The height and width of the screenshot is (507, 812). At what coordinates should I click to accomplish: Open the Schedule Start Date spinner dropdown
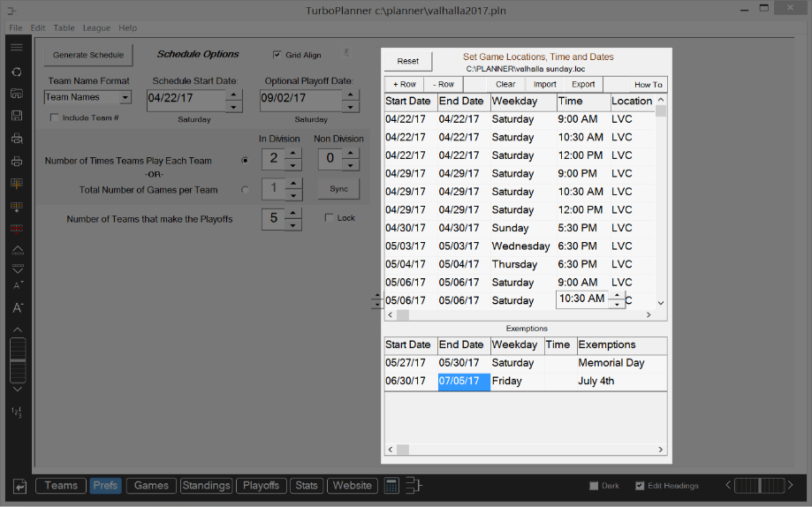coord(233,107)
